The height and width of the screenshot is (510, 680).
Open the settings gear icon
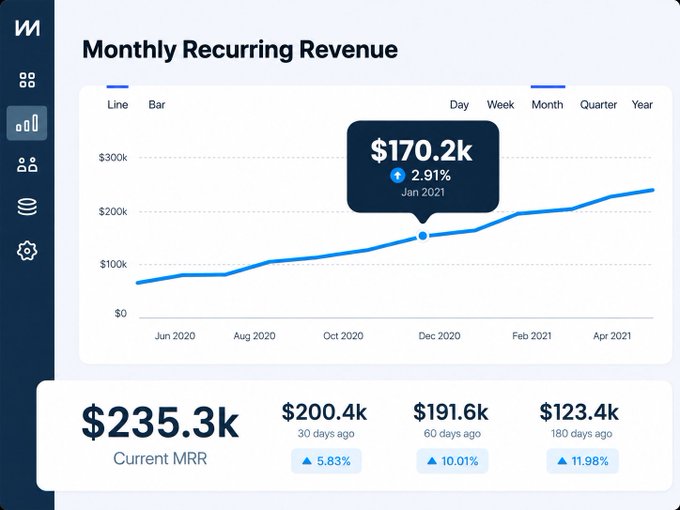pyautogui.click(x=27, y=251)
